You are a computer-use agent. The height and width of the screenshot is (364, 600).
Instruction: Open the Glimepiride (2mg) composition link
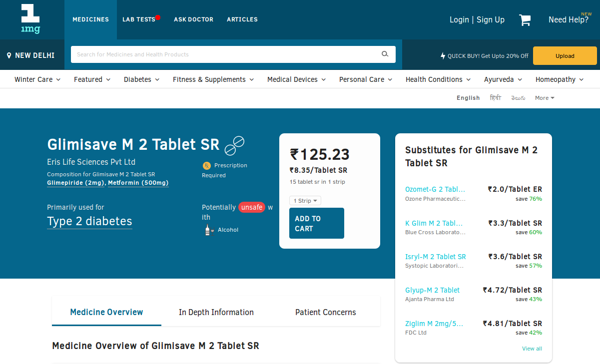(76, 183)
